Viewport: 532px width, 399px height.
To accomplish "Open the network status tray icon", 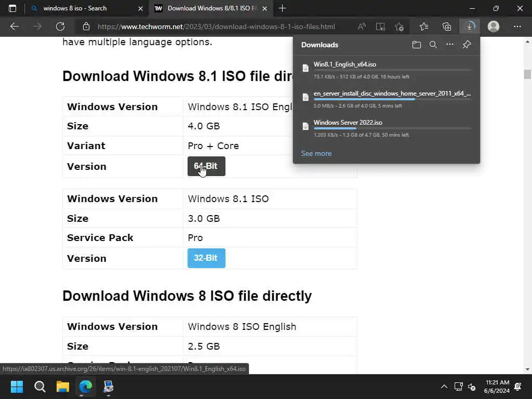I will (x=458, y=387).
